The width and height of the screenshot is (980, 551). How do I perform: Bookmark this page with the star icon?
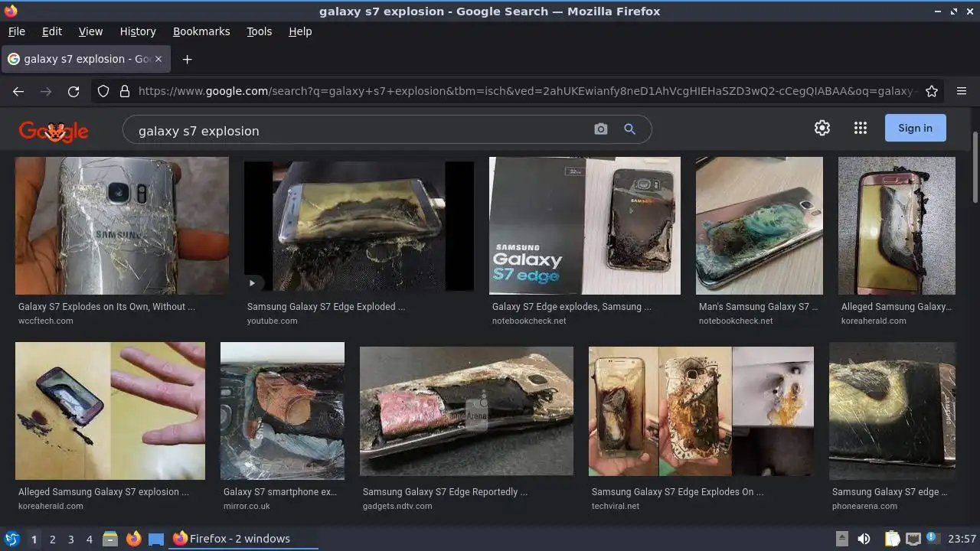[932, 91]
